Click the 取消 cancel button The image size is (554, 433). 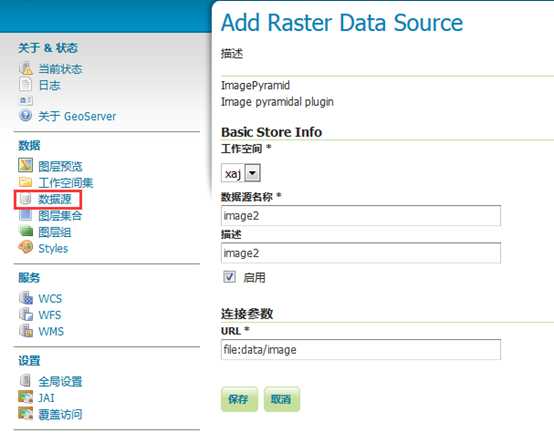pos(282,399)
